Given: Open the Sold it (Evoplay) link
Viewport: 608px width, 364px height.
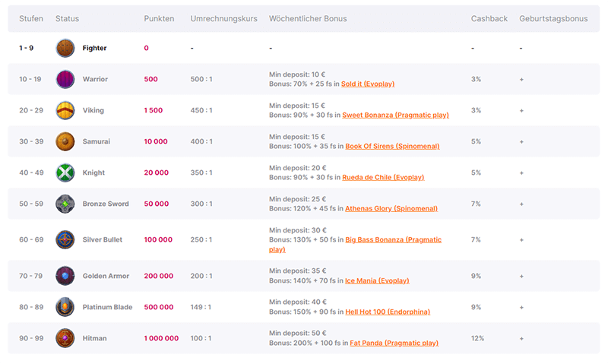Looking at the screenshot, I should (x=368, y=84).
